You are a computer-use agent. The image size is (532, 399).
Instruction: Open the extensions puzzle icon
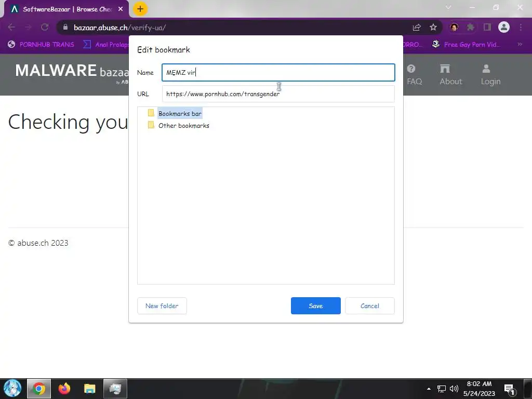pyautogui.click(x=470, y=27)
